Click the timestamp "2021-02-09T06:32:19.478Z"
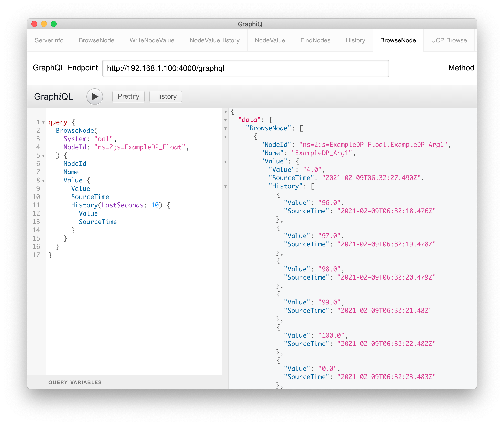Screen dimensions: 504x425 [387, 244]
